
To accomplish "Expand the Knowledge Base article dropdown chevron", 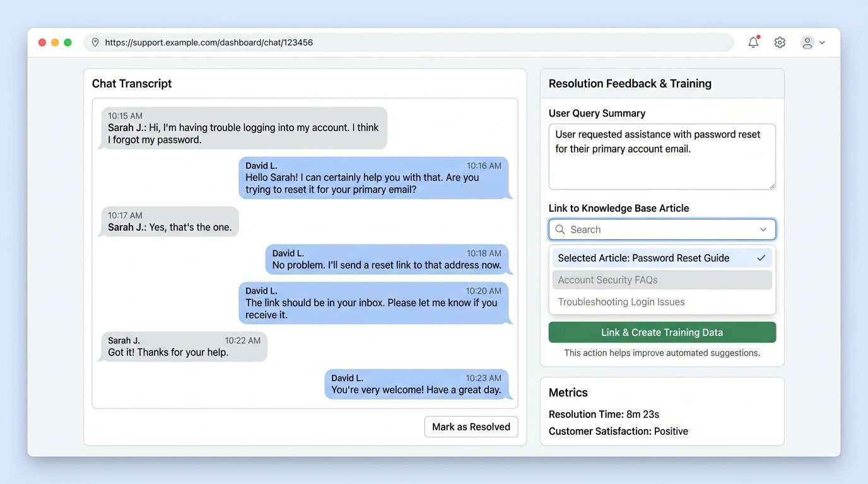I will click(763, 229).
